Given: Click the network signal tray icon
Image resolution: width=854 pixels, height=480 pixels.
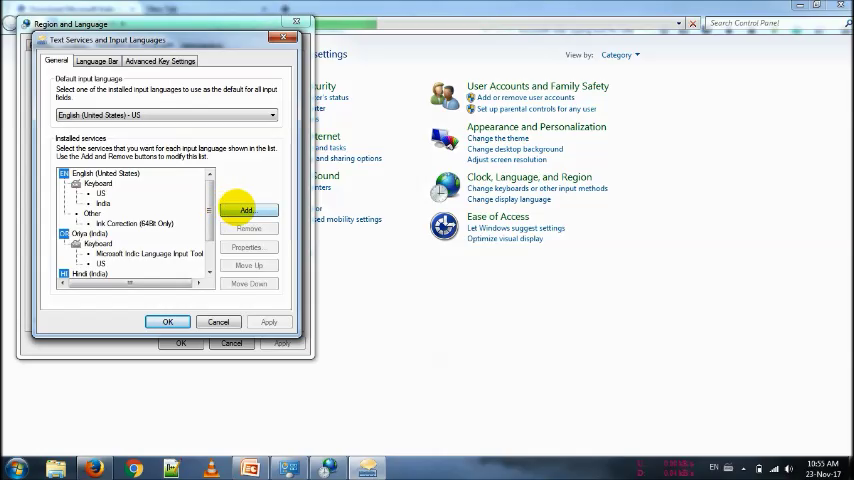Looking at the screenshot, I should pyautogui.click(x=774, y=469).
